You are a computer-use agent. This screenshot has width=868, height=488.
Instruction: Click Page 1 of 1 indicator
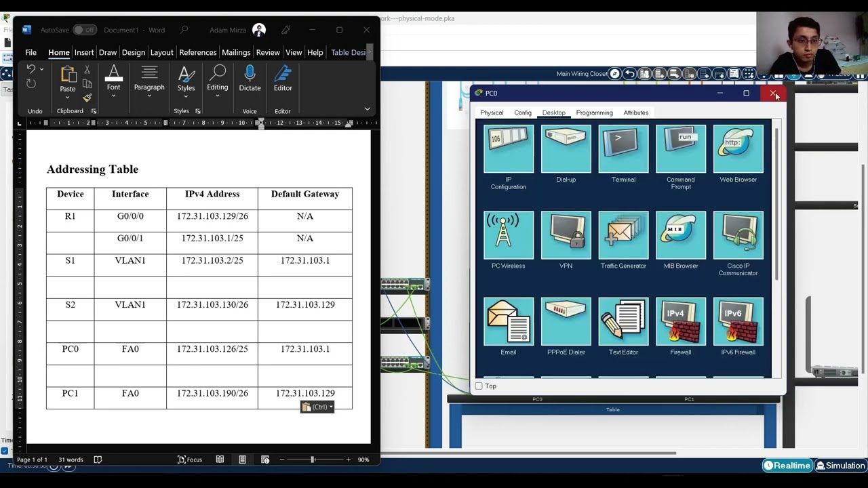point(33,460)
